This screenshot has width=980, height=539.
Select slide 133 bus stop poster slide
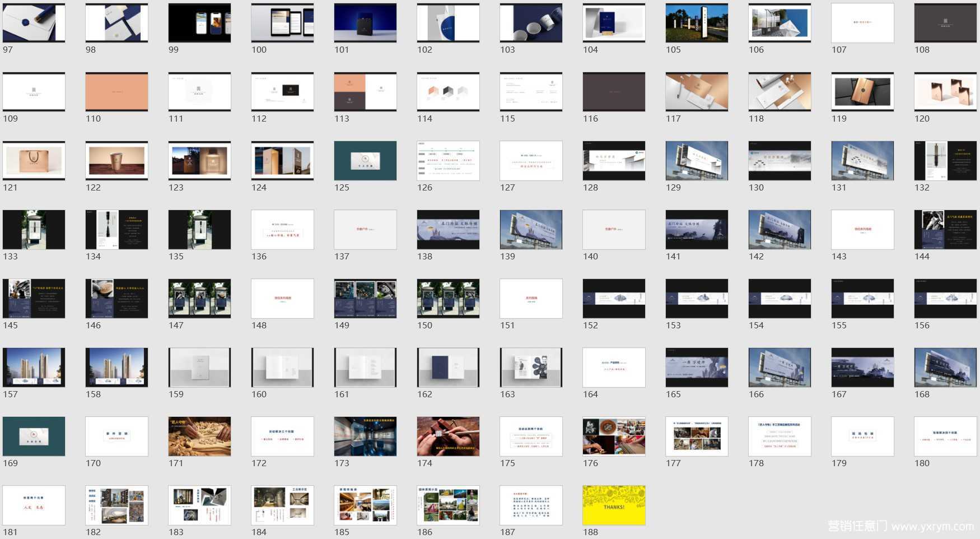(x=34, y=230)
